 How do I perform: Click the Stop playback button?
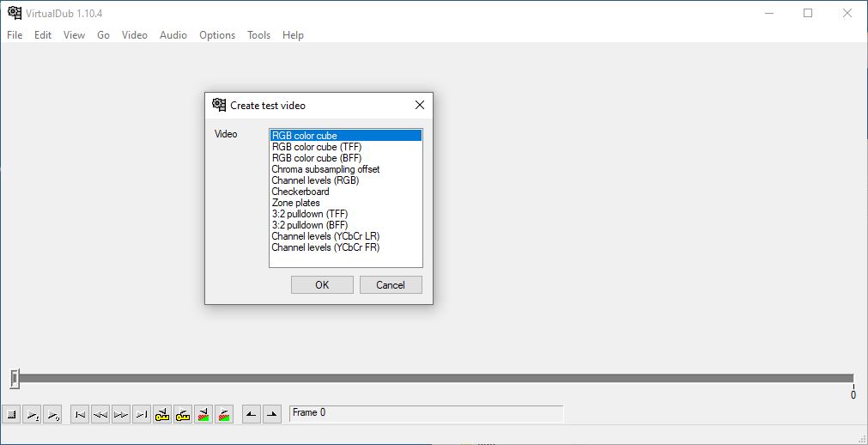(x=12, y=414)
